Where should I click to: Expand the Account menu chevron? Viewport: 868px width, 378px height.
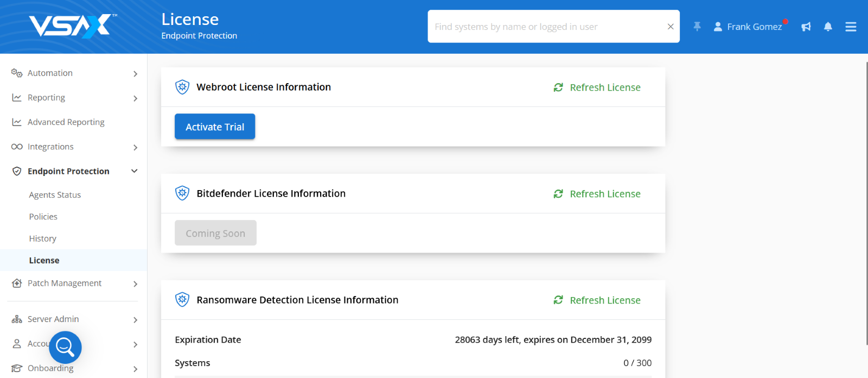coord(135,344)
